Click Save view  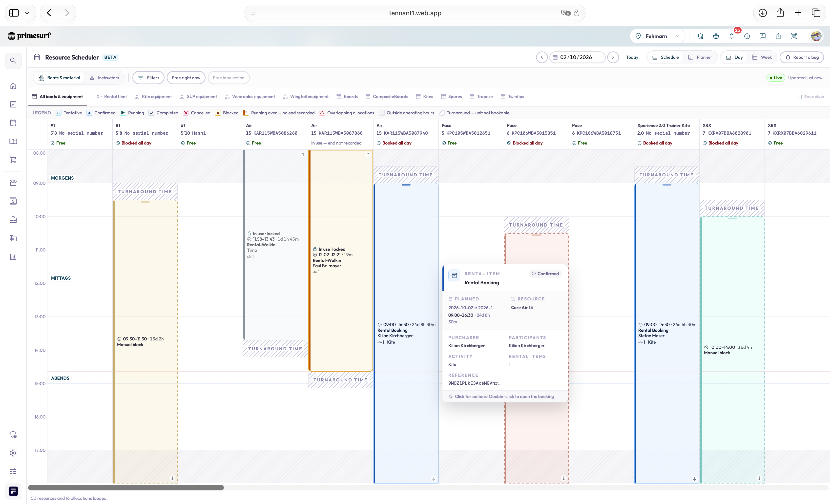(811, 97)
